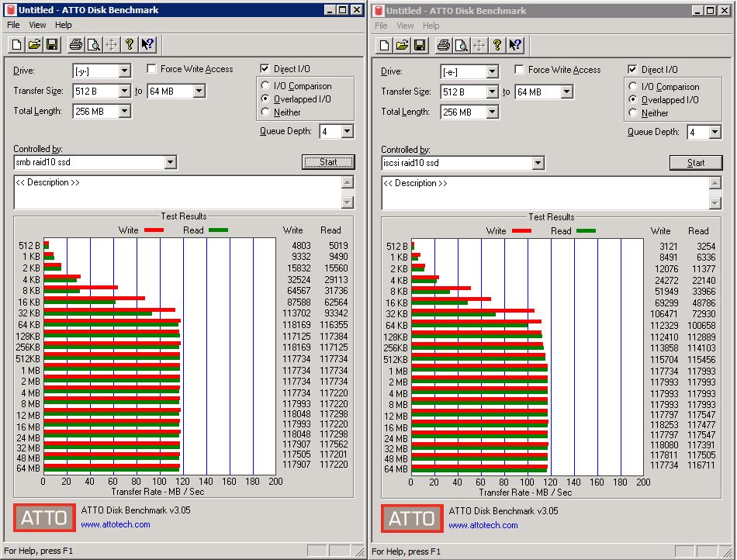The width and height of the screenshot is (737, 560).
Task: Select Overlapped I/O radio in right window
Action: 633,100
